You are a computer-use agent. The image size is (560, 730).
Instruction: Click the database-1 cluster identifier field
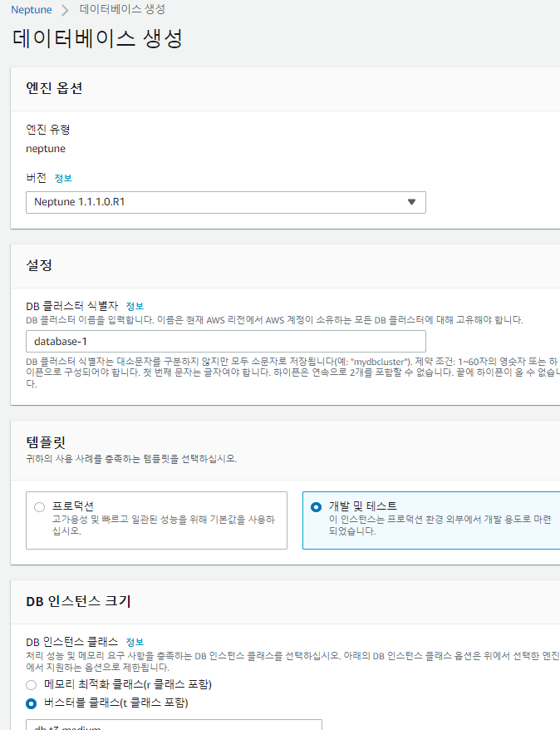[225, 341]
